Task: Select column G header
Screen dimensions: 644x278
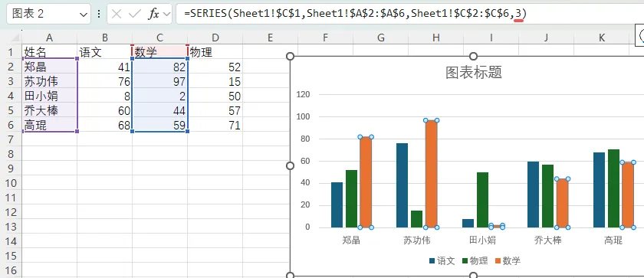Action: click(381, 38)
